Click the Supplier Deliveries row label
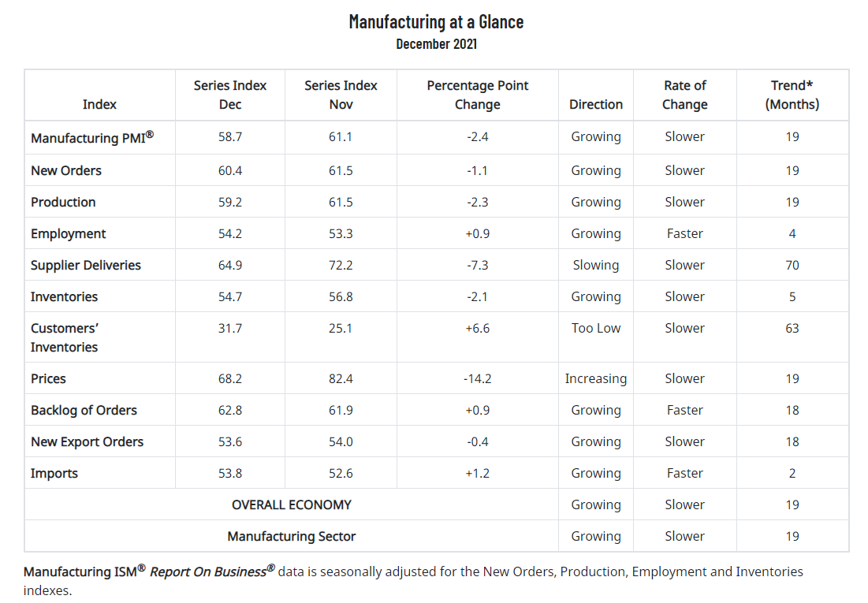This screenshot has height=603, width=868. click(x=86, y=265)
